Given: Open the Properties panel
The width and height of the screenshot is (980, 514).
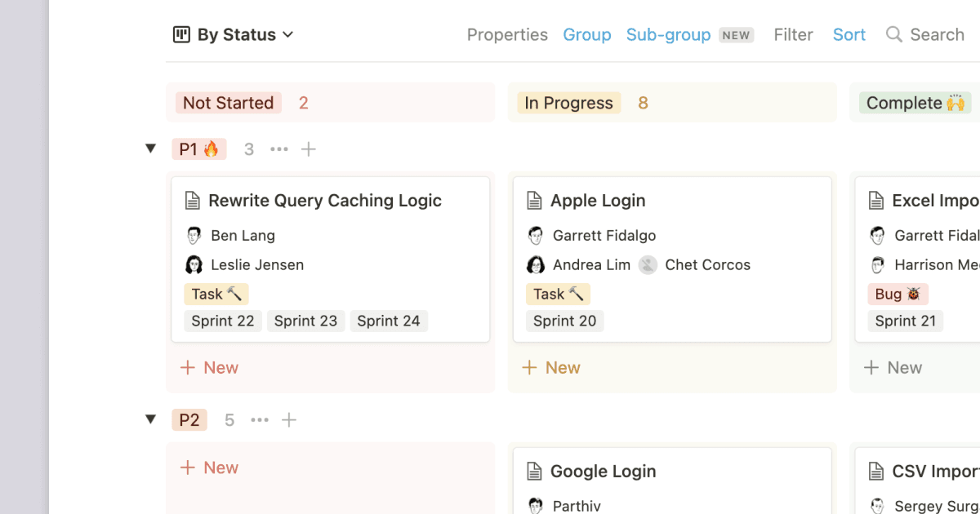Looking at the screenshot, I should tap(507, 34).
